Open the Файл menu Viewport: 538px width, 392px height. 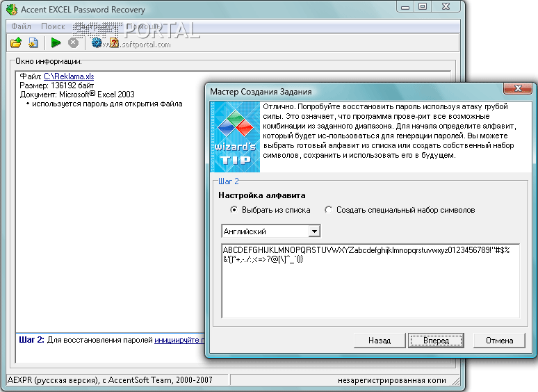pyautogui.click(x=21, y=26)
